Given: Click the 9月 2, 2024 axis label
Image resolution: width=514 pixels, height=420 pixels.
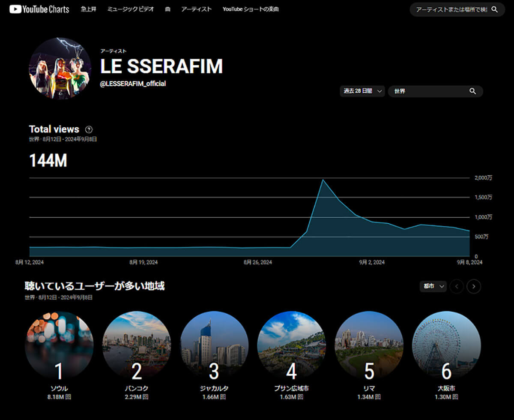Looking at the screenshot, I should (x=372, y=262).
